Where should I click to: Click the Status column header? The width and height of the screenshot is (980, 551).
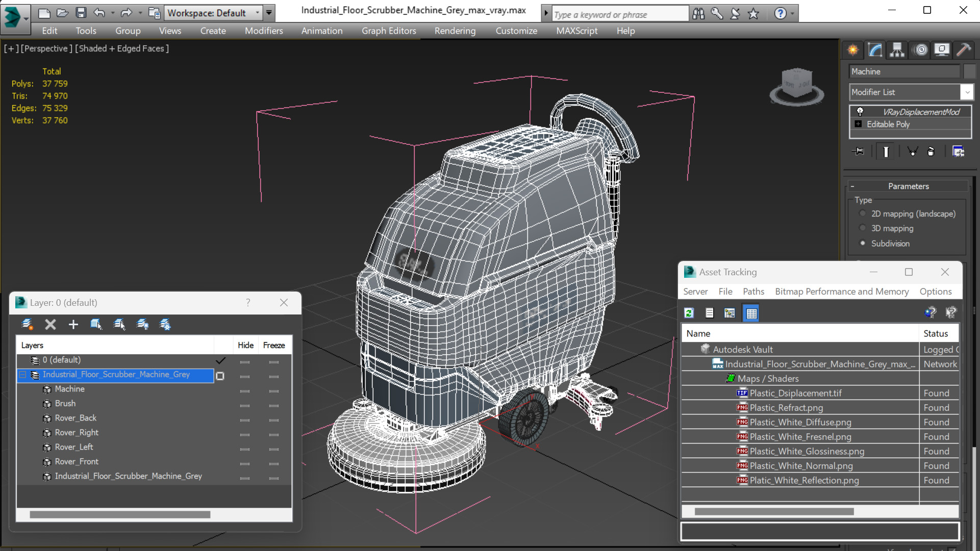point(939,333)
